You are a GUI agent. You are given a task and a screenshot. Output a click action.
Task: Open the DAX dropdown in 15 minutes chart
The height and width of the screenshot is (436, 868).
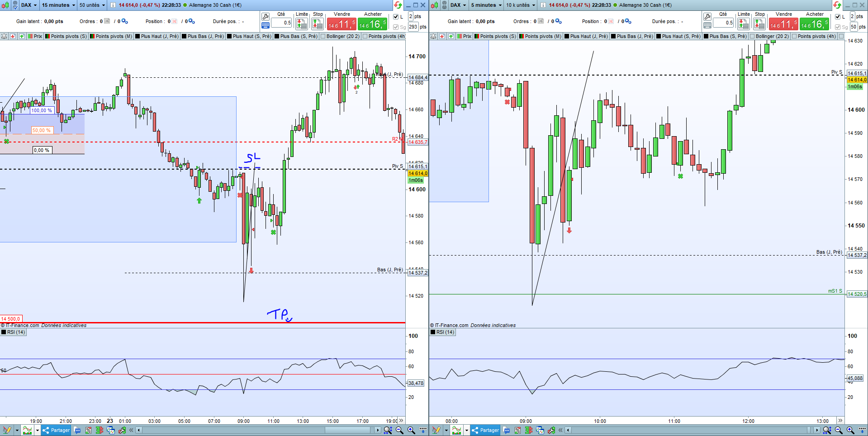coord(29,5)
